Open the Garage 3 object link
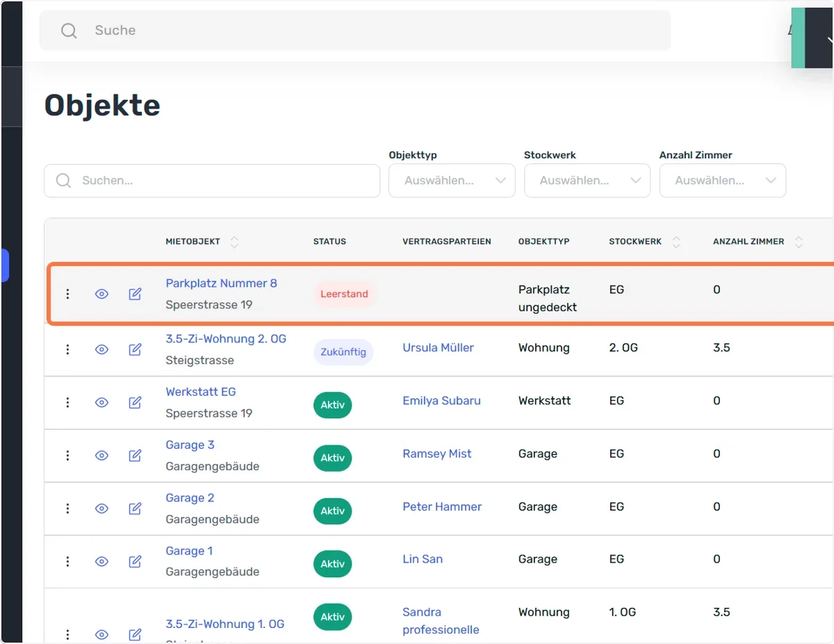Image resolution: width=834 pixels, height=644 pixels. (190, 445)
